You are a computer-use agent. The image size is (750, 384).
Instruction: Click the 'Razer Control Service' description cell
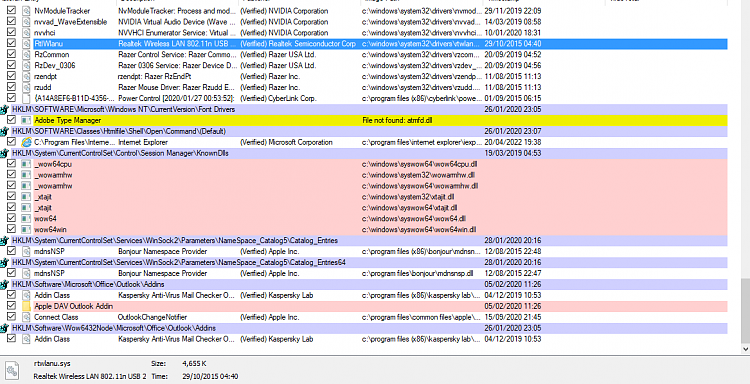(177, 55)
